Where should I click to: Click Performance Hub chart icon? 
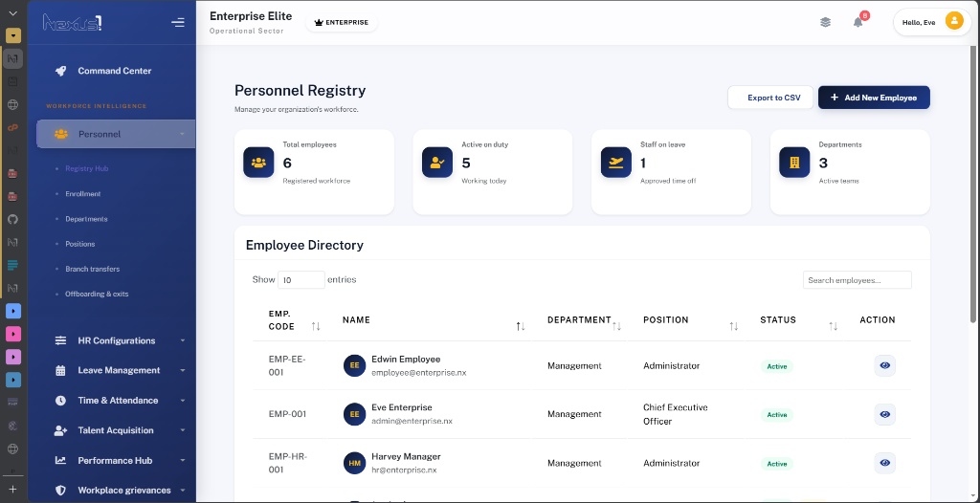click(60, 461)
